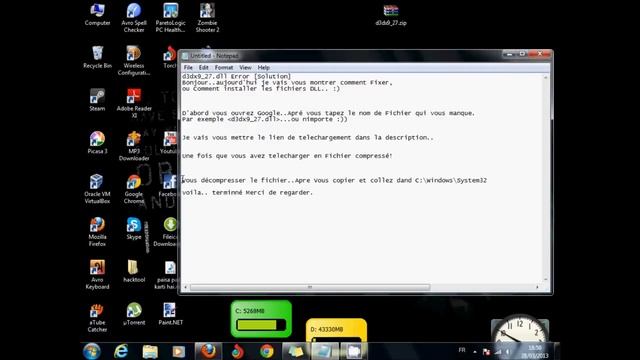The image size is (640, 360).
Task: Click the vertical scrollbar down arrow
Action: pyautogui.click(x=546, y=280)
